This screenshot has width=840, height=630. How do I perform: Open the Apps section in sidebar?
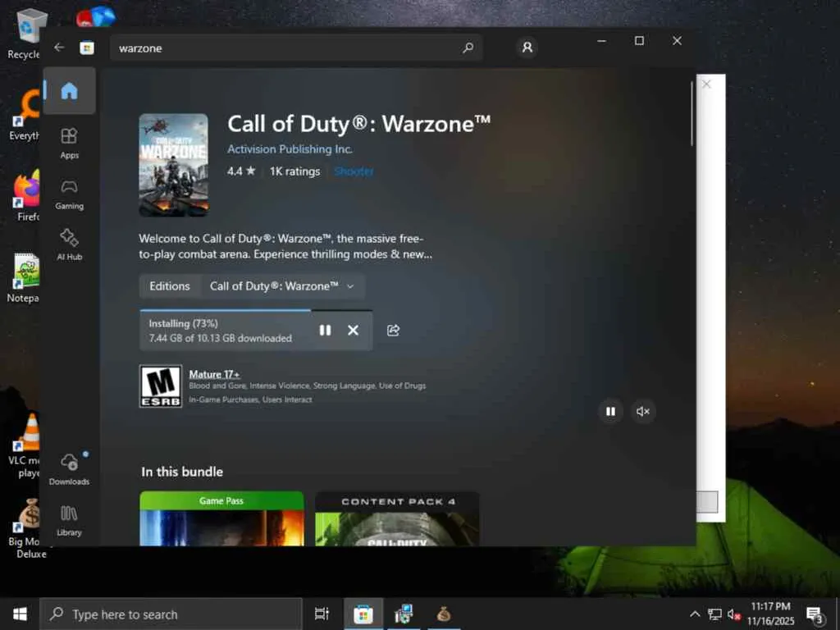69,144
